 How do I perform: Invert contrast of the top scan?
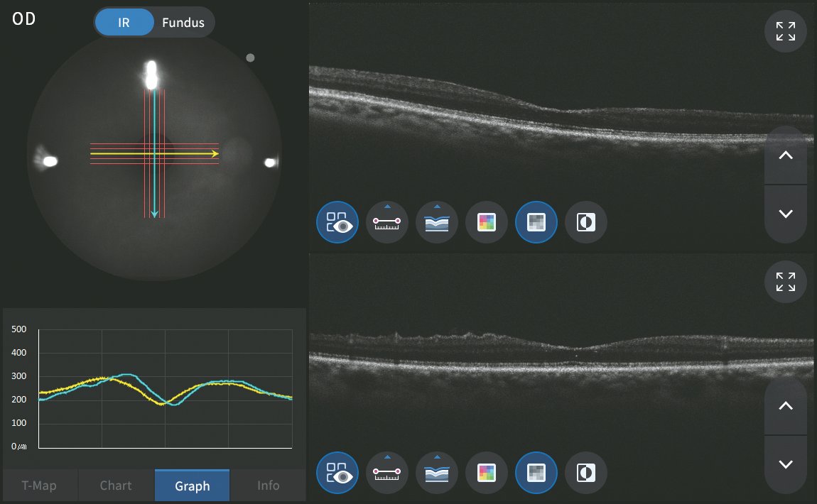(x=586, y=222)
